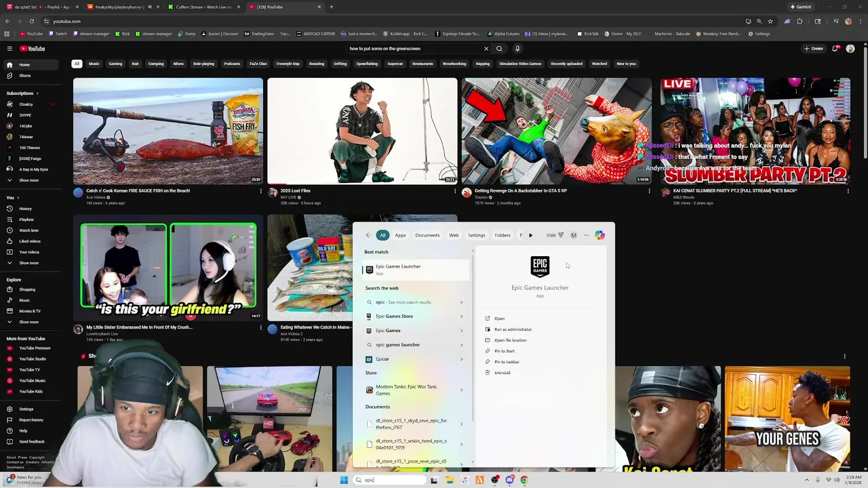The width and height of the screenshot is (868, 488).
Task: Select the Music filter chip
Action: pyautogui.click(x=94, y=64)
